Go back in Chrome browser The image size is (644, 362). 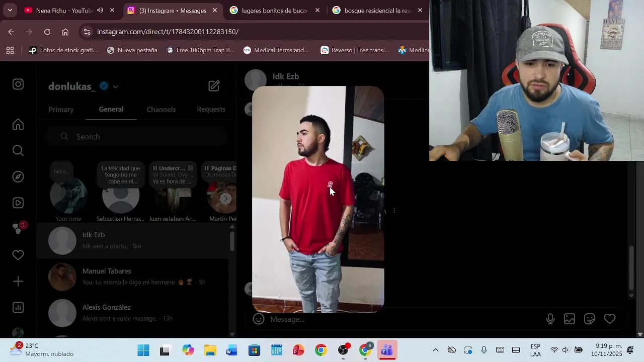pos(11,32)
